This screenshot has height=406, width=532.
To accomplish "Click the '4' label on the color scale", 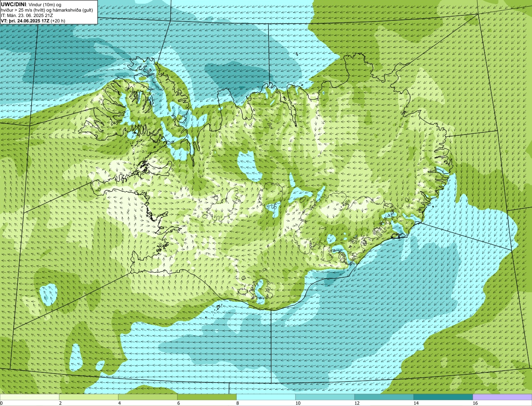I will coord(119,403).
